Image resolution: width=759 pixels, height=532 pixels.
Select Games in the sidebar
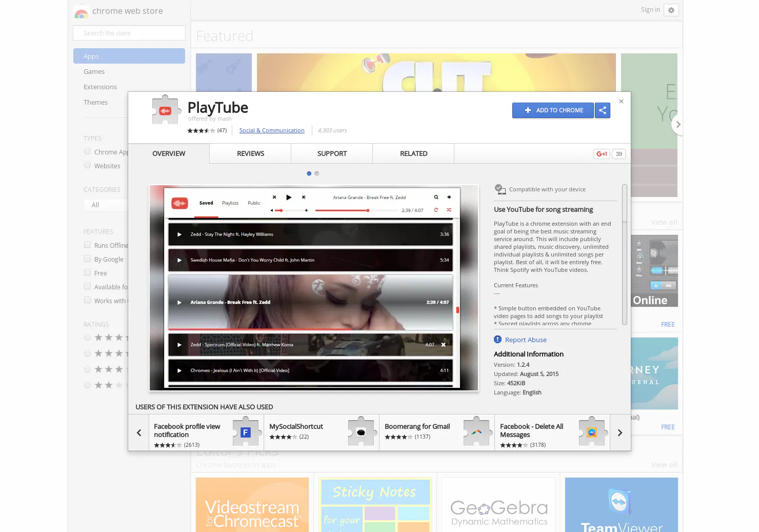click(94, 72)
